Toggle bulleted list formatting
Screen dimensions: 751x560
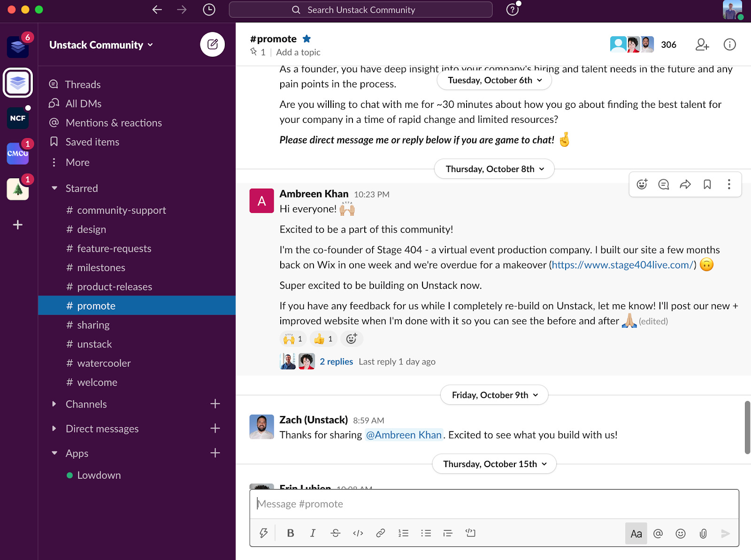426,533
